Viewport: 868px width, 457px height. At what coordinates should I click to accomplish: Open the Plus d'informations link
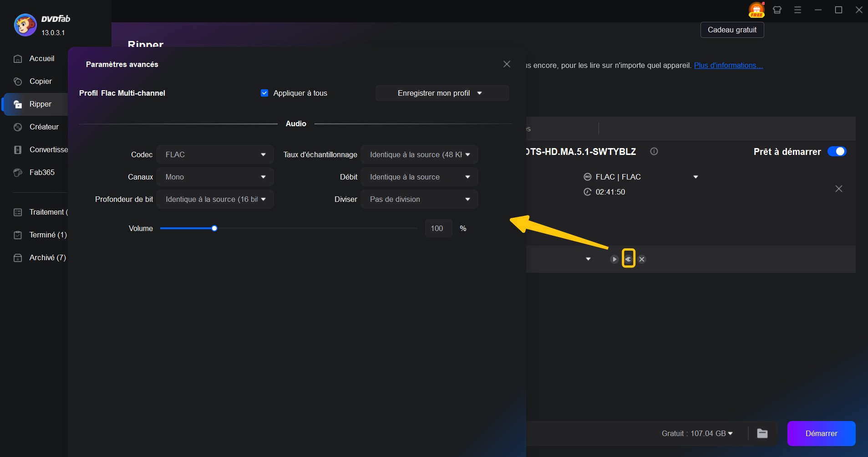(x=728, y=65)
